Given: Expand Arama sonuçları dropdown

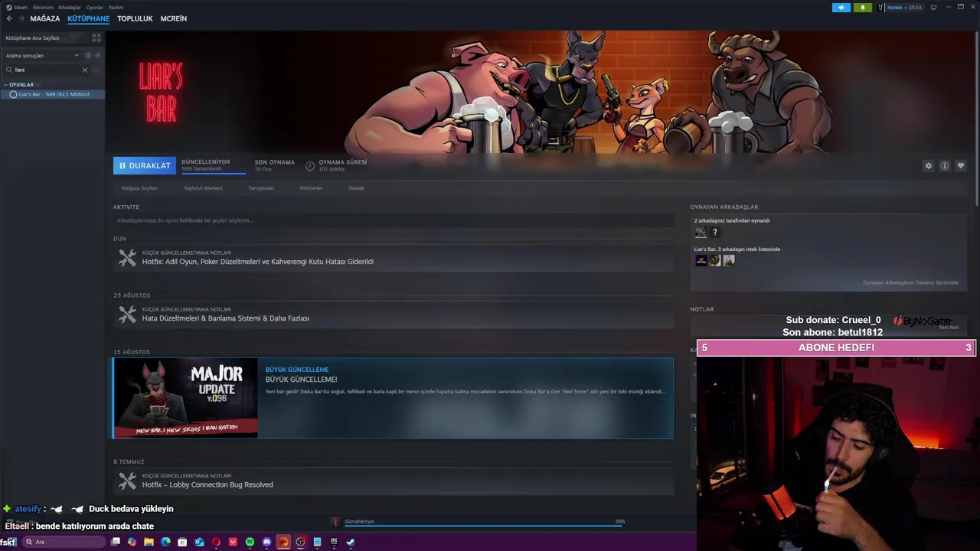Looking at the screenshot, I should (x=42, y=55).
